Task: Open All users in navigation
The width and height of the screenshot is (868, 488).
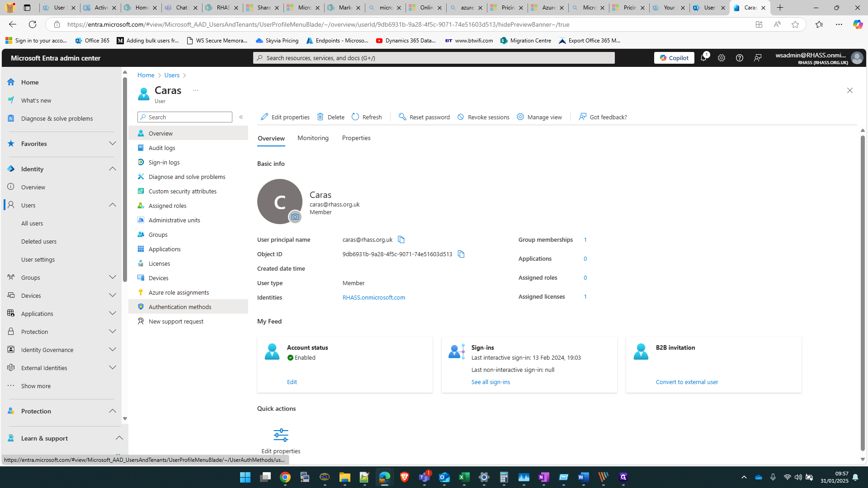Action: coord(32,223)
